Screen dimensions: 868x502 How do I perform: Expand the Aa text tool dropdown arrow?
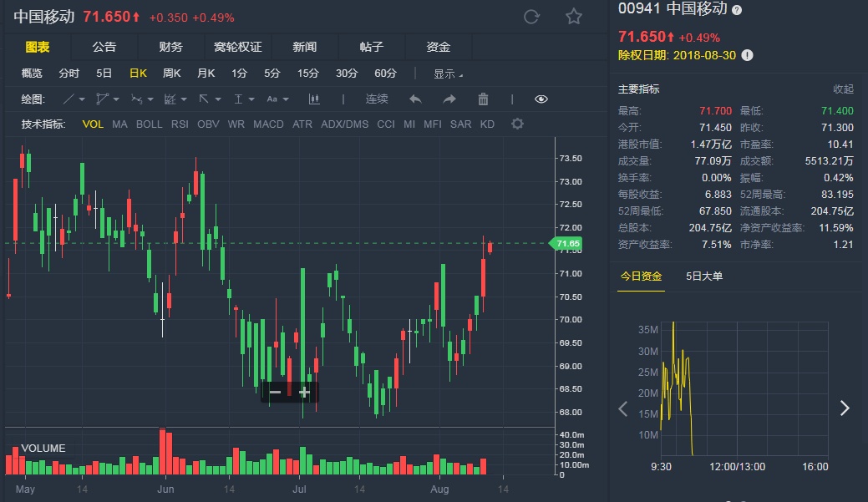coord(286,99)
